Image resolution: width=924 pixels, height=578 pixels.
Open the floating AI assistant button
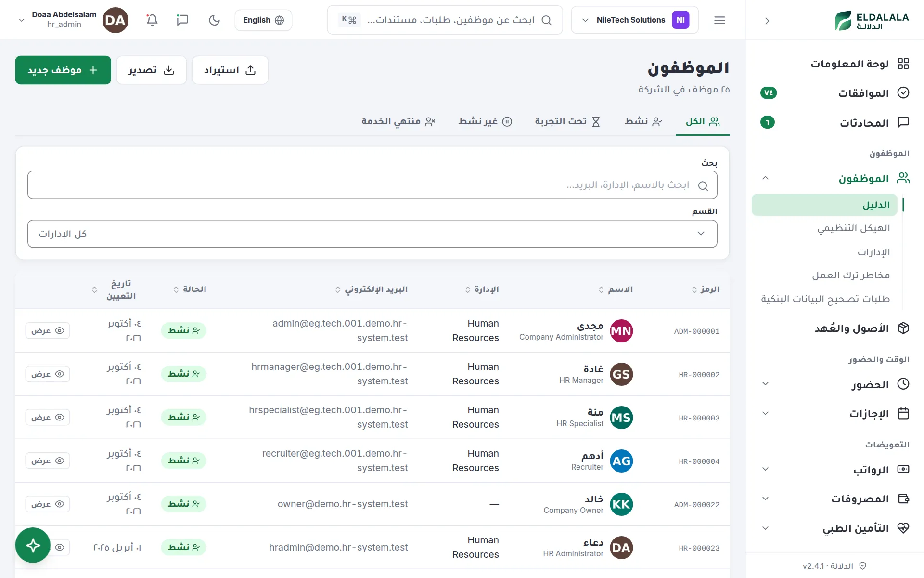pos(33,545)
